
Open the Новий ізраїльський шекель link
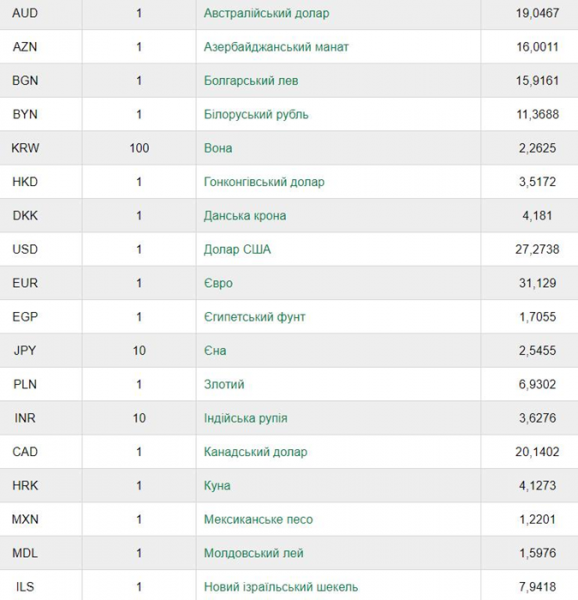coord(281,587)
